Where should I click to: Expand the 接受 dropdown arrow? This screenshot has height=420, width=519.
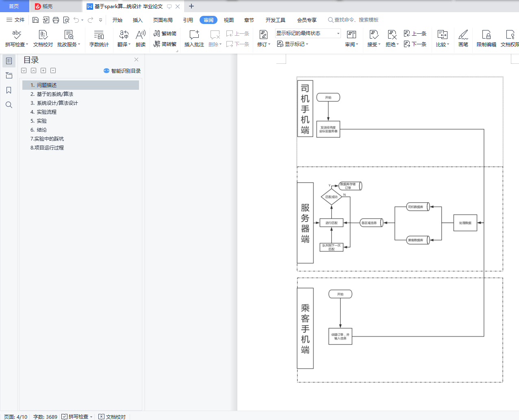[x=380, y=44]
